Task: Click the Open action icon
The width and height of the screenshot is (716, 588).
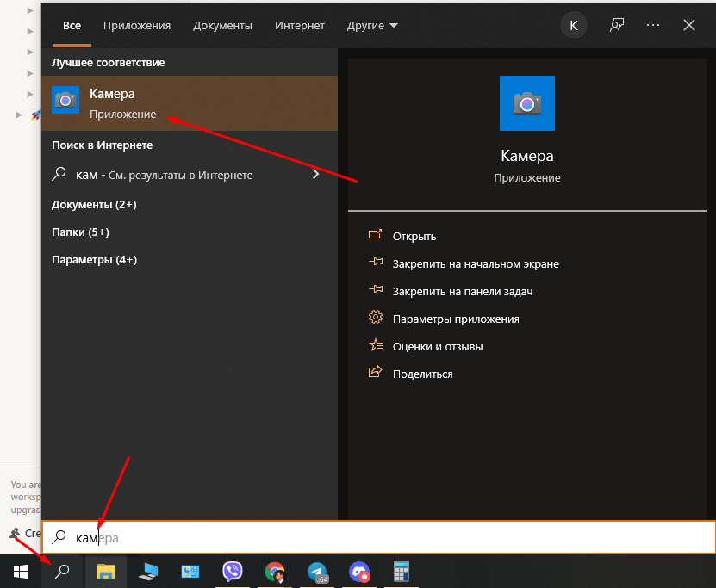Action: pos(375,235)
